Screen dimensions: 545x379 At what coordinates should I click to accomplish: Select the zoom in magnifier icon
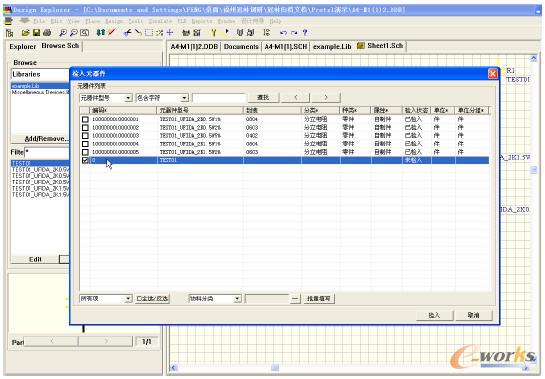[63, 33]
